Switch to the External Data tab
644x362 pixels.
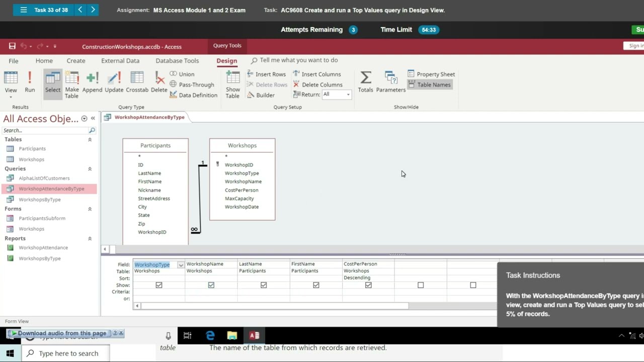pos(120,61)
